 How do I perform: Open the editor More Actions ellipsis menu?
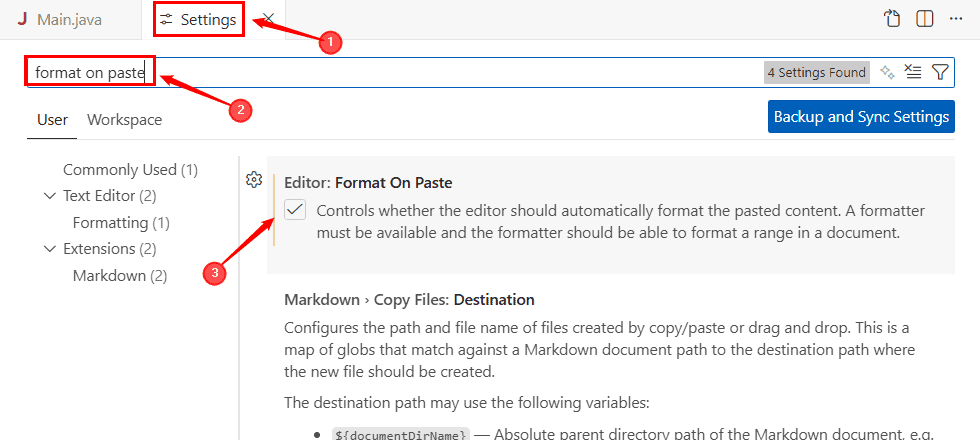[x=958, y=19]
